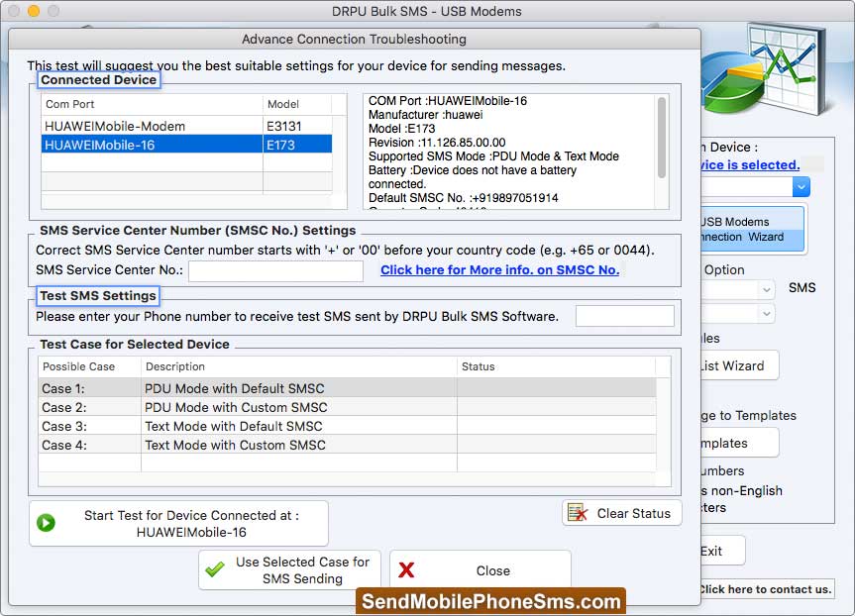The height and width of the screenshot is (616, 855).
Task: Click the Clear Status eraser icon
Action: pos(578,513)
